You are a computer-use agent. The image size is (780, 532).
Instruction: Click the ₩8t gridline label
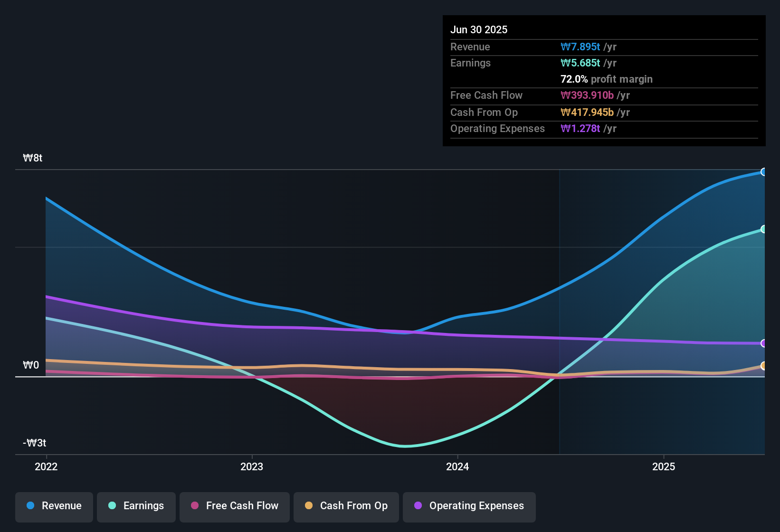32,158
